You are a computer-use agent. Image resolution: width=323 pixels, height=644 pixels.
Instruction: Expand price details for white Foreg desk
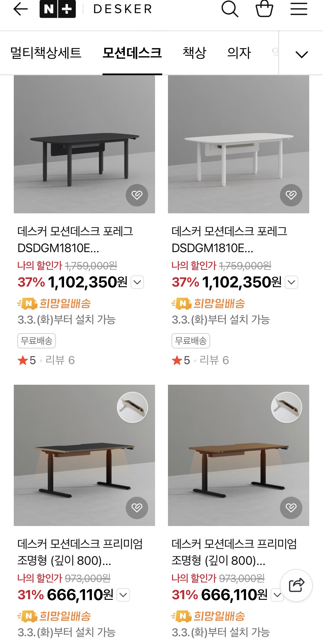coord(291,282)
